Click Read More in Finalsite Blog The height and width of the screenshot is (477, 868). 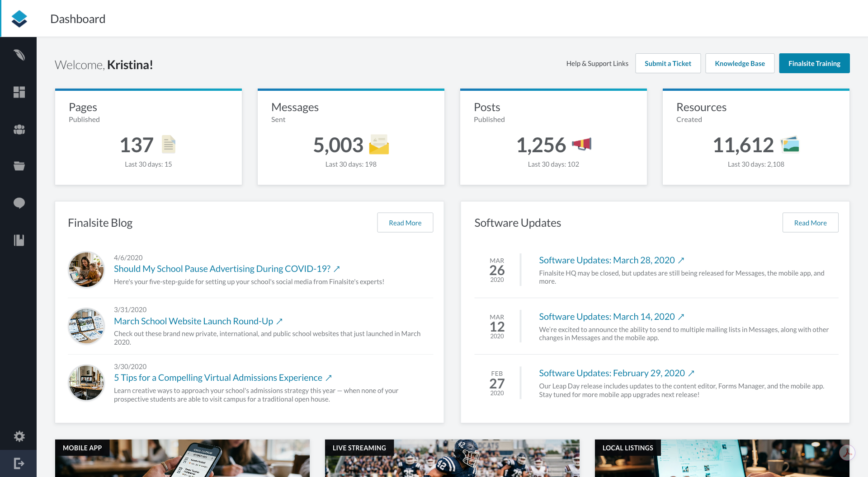405,223
